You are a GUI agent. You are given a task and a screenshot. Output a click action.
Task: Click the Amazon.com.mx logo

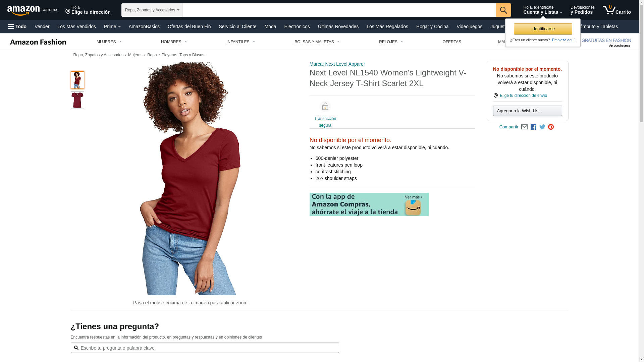coord(32,10)
